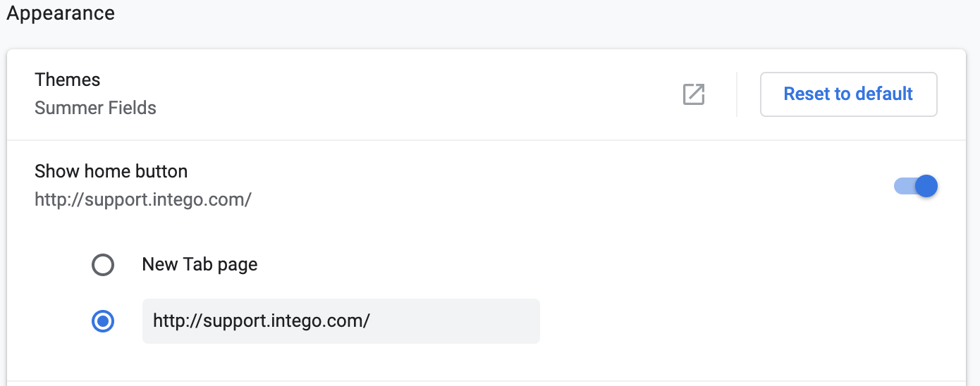Click the support.intego.com URL input field
Image resolution: width=980 pixels, height=386 pixels.
click(x=341, y=321)
